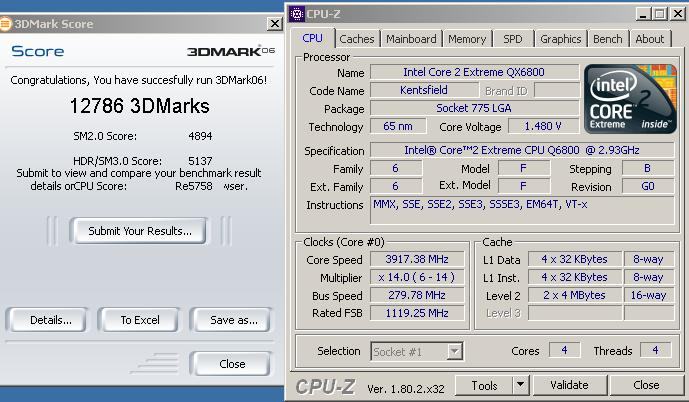Viewport: 689px width, 402px height.
Task: Export score with To Excel button
Action: 140,320
